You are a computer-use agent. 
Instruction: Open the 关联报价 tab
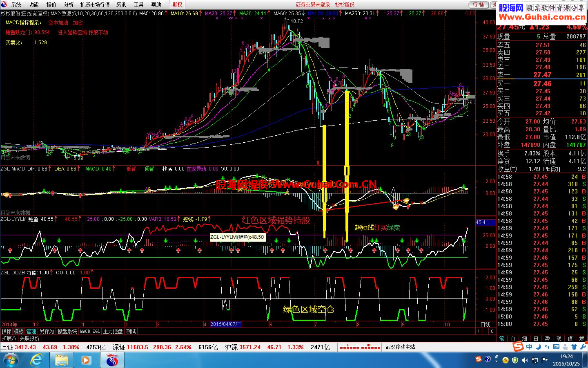pyautogui.click(x=30, y=338)
